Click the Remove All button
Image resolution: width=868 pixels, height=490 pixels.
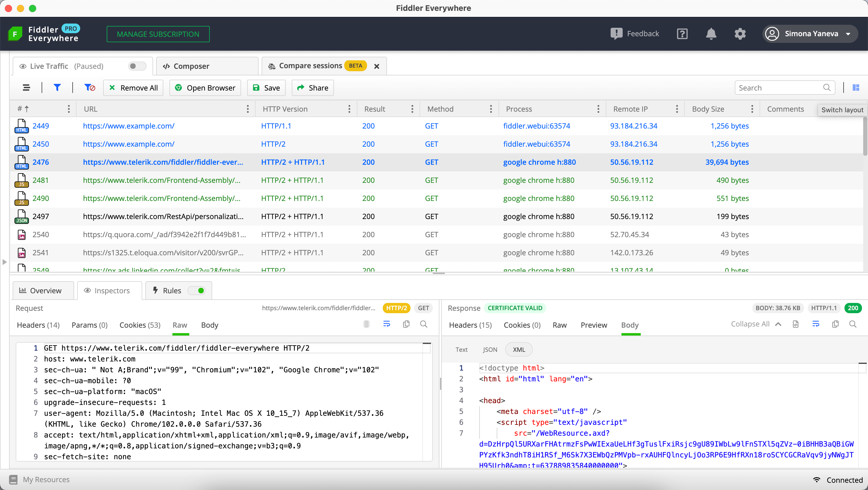(x=133, y=88)
